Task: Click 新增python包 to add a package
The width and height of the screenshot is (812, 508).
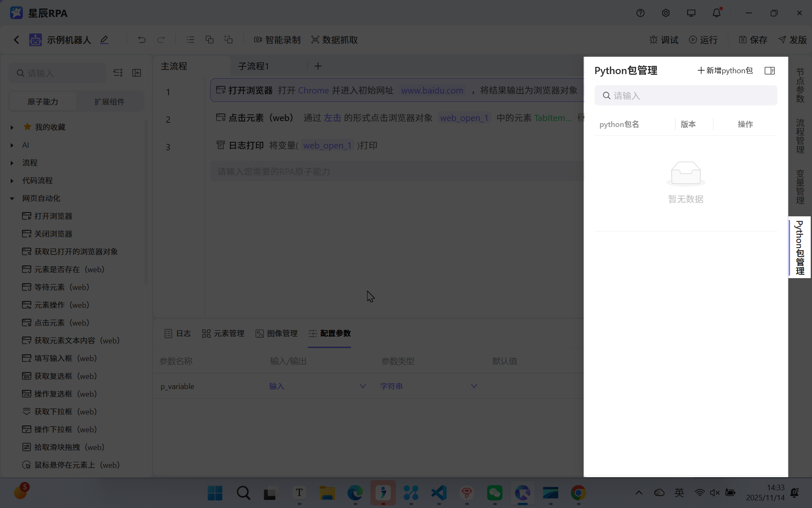Action: click(x=725, y=70)
